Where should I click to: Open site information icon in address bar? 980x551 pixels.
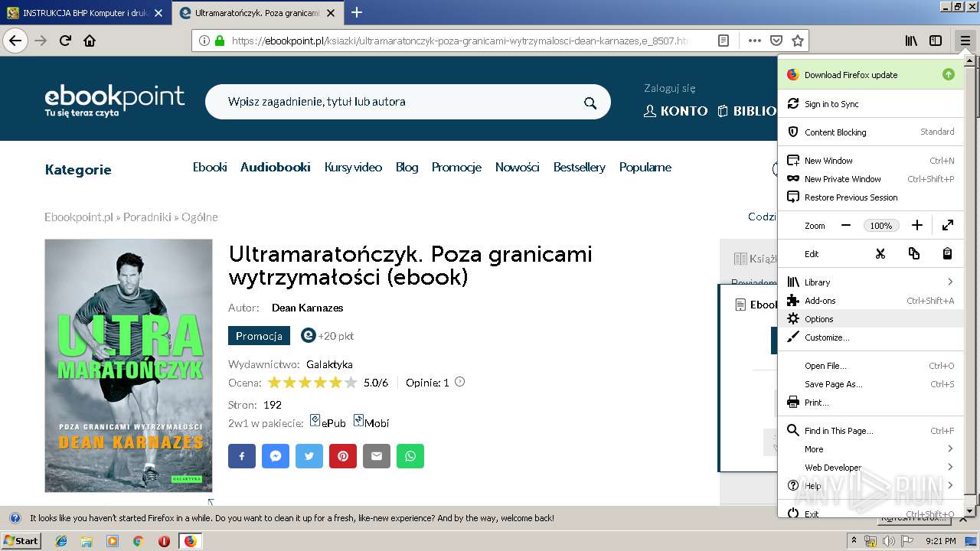coord(204,41)
